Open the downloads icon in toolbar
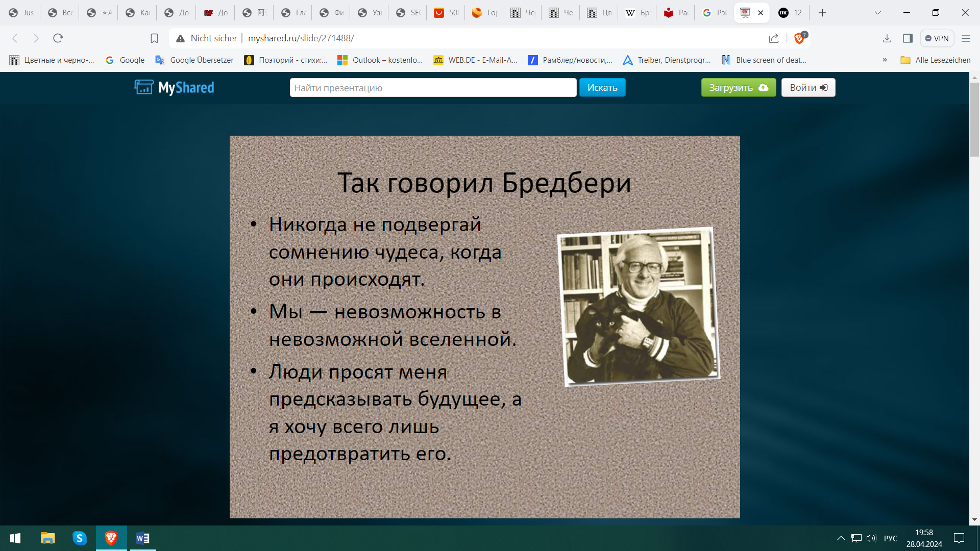The width and height of the screenshot is (980, 551). (887, 38)
